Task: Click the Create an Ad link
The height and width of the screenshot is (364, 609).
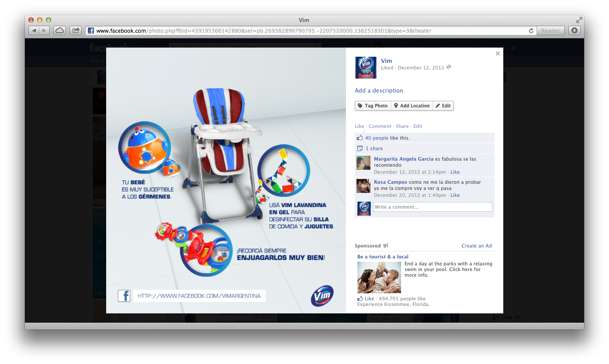Action: (x=477, y=246)
